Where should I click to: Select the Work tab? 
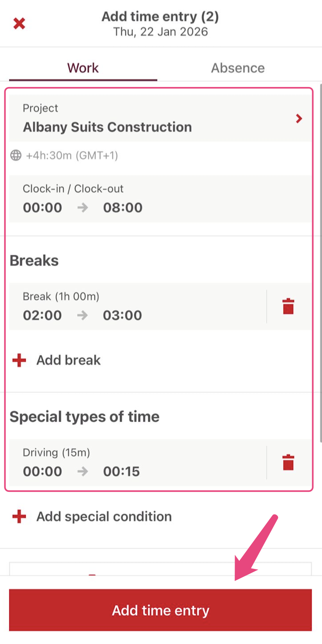(83, 68)
